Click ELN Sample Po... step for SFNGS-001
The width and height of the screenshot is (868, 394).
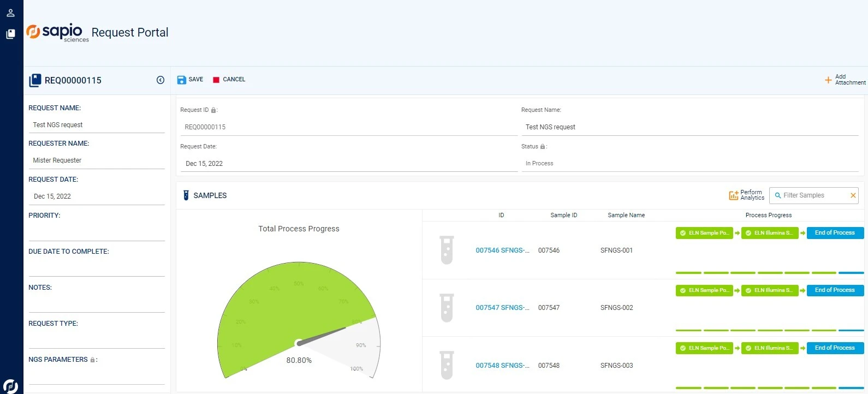click(x=704, y=233)
